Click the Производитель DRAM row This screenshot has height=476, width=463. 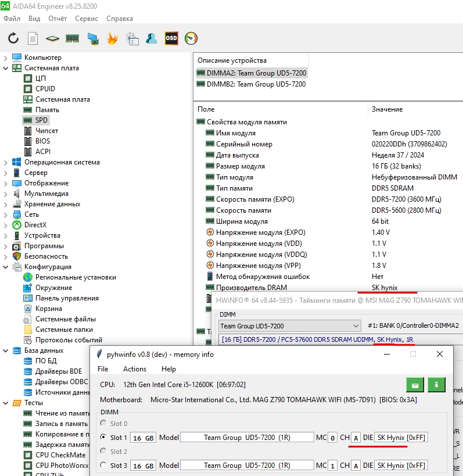[x=302, y=288]
